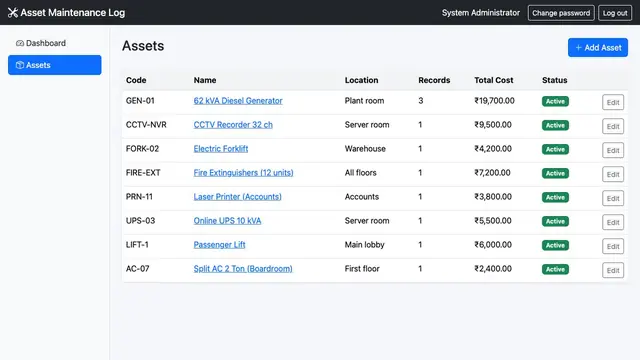Open the Dashboard sidebar item

pyautogui.click(x=55, y=43)
